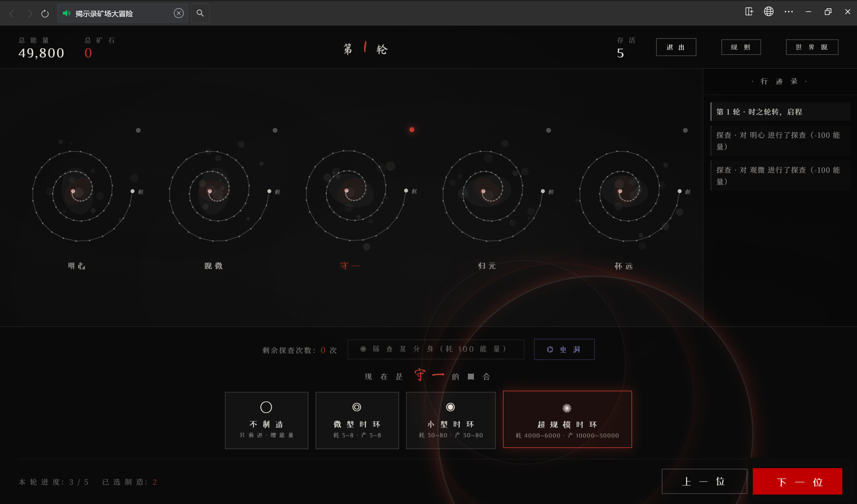Viewport: 857px width, 504px height.
Task: Open the sidebar panel icon
Action: tap(749, 11)
